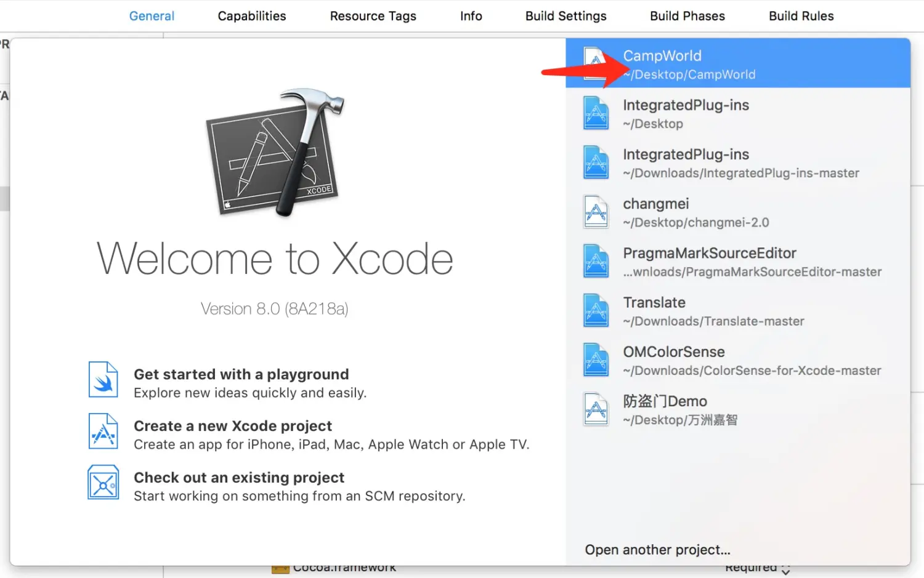This screenshot has width=924, height=578.
Task: Click the ~/Desktop/万洲嘉智 path
Action: [680, 420]
